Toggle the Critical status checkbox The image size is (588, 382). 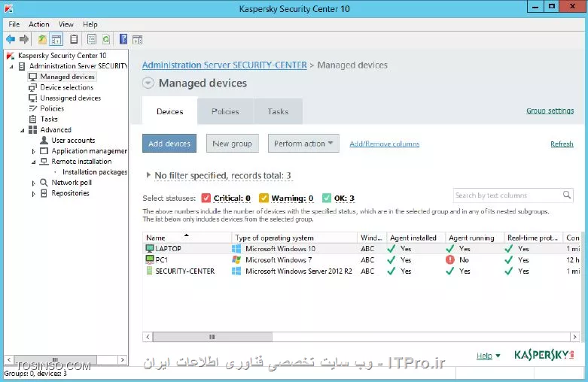pyautogui.click(x=206, y=198)
